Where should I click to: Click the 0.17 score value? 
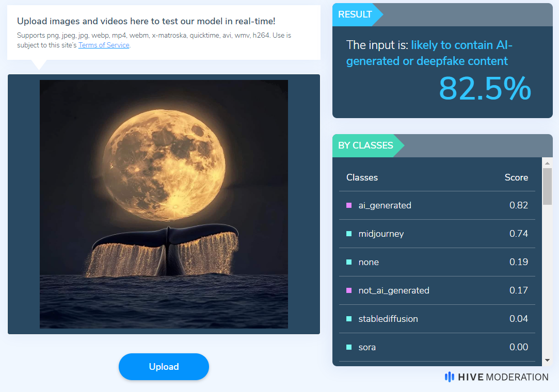coord(519,290)
